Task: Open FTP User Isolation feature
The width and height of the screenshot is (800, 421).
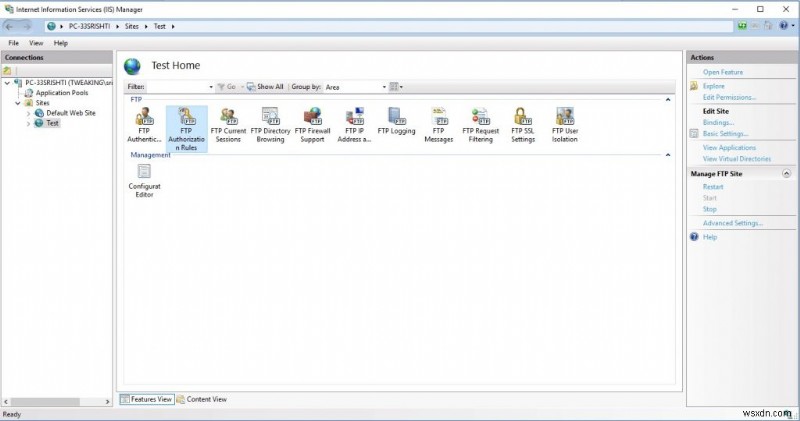Action: [564, 125]
